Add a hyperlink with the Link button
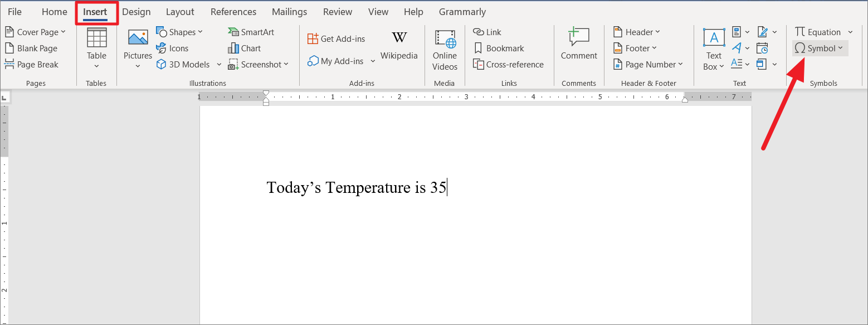Screen dimensions: 868x325 coord(486,32)
